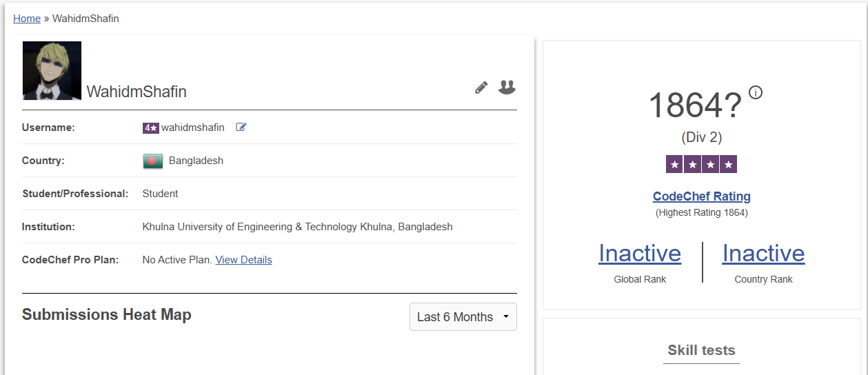The width and height of the screenshot is (868, 375).
Task: Open the CodeChef Rating link
Action: pyautogui.click(x=701, y=196)
